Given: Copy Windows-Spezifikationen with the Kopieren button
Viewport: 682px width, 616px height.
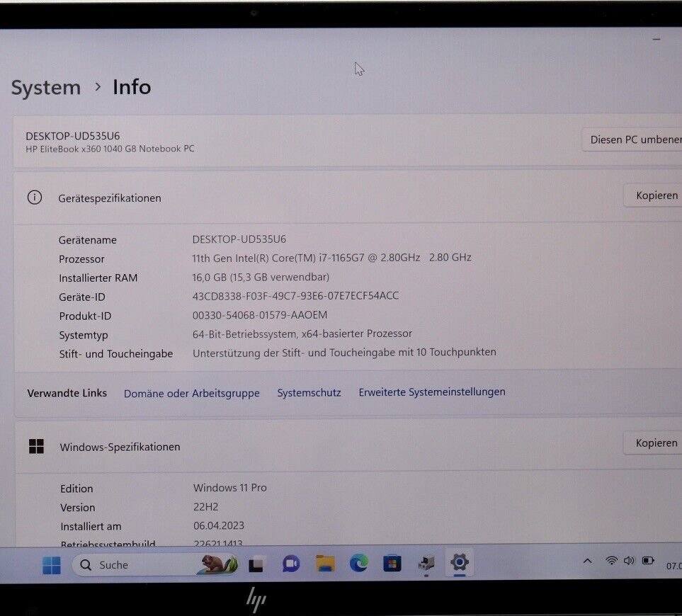Looking at the screenshot, I should pyautogui.click(x=657, y=443).
